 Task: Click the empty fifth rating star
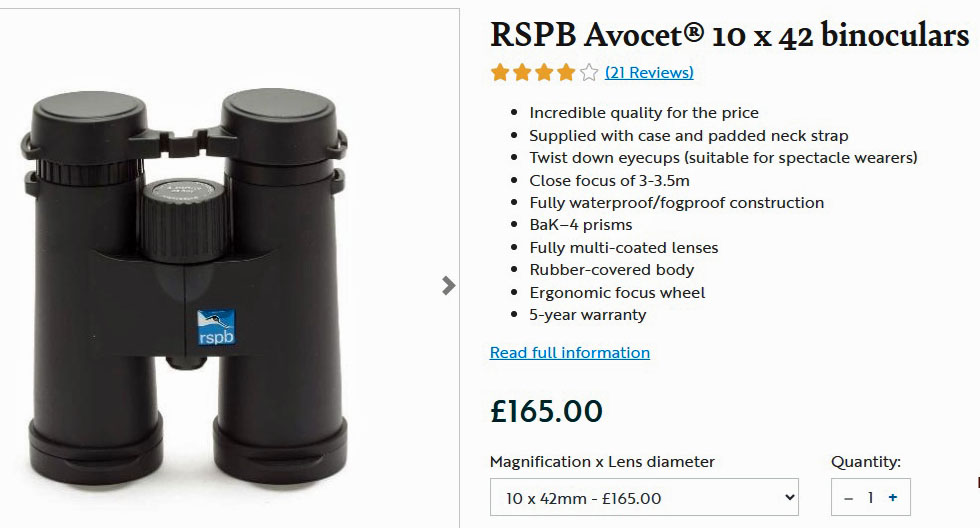coord(589,72)
